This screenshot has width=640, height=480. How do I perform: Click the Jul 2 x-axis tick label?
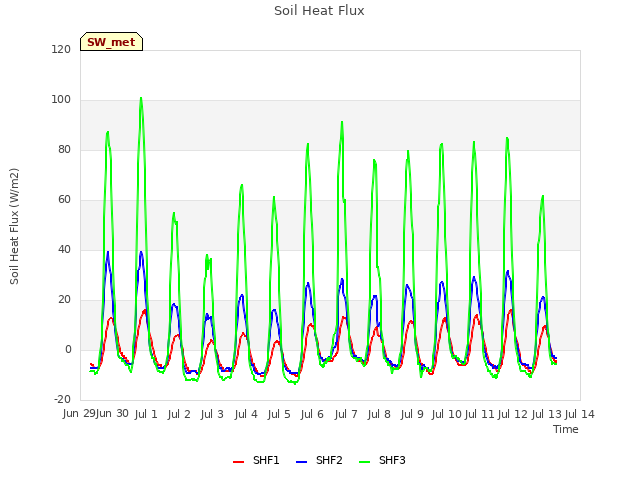[x=179, y=414]
